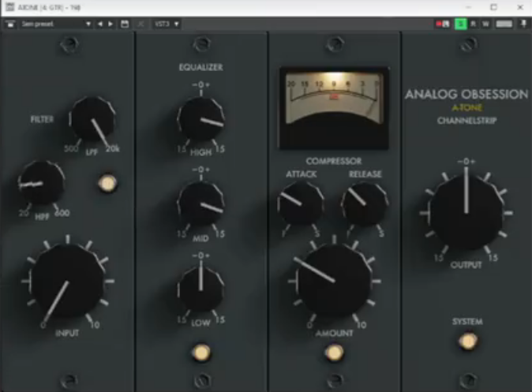Click the plugin window title bar icon
The width and height of the screenshot is (532, 392).
tap(9, 7)
